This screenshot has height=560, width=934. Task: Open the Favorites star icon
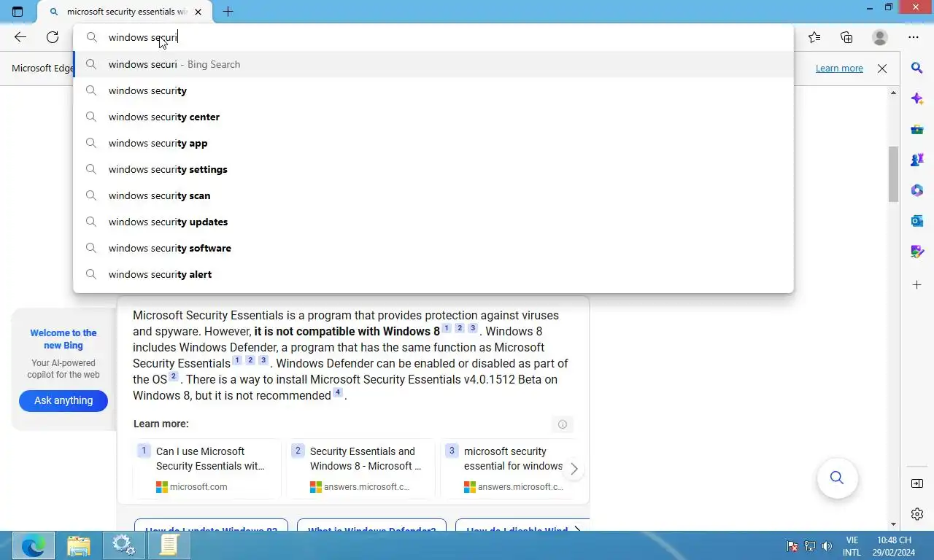click(x=814, y=37)
